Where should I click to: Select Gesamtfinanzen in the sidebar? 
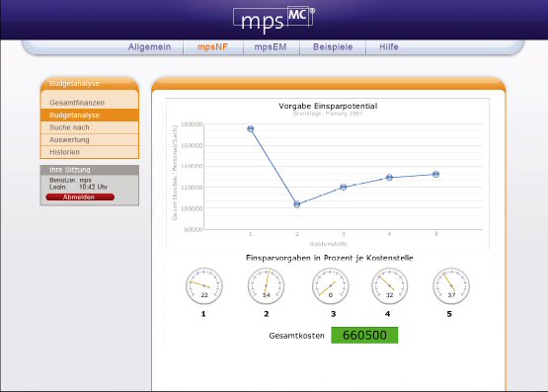click(90, 103)
